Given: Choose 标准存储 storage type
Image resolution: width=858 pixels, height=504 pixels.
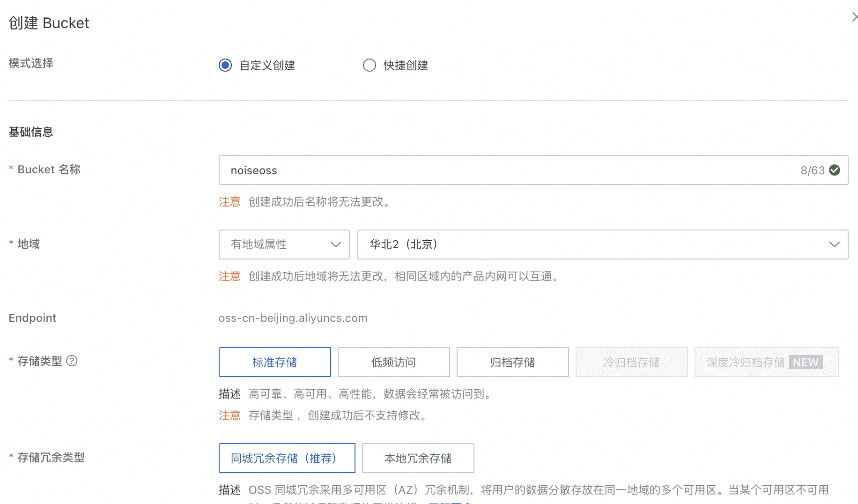Looking at the screenshot, I should tap(275, 362).
